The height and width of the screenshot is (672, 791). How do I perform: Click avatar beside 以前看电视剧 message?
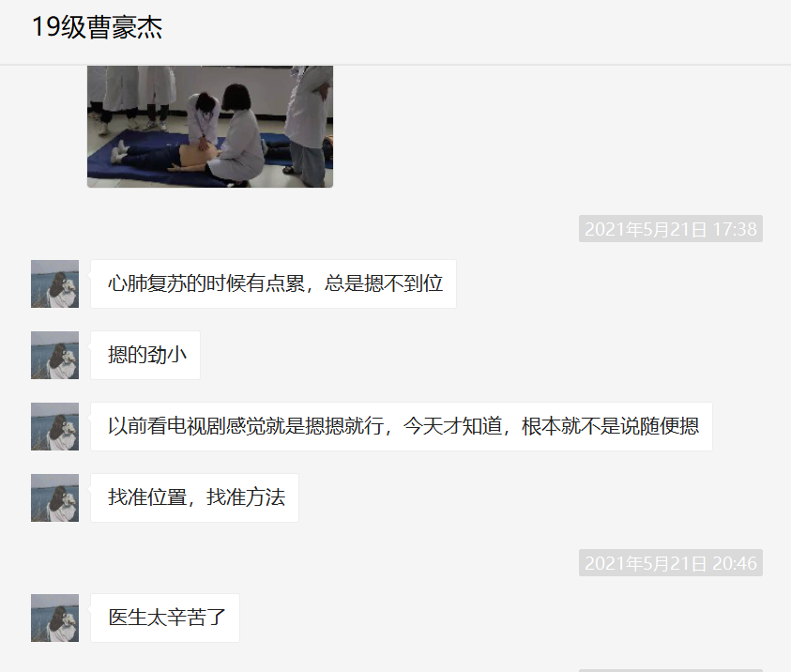(x=55, y=426)
